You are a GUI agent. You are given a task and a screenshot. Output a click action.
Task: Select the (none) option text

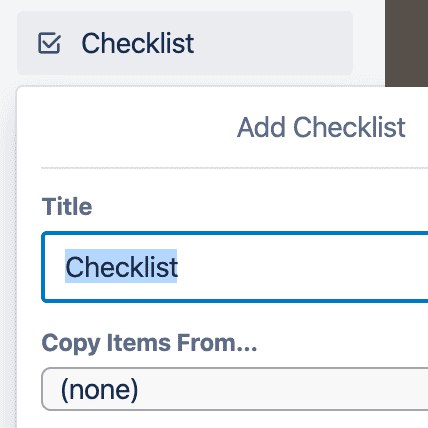pyautogui.click(x=99, y=389)
